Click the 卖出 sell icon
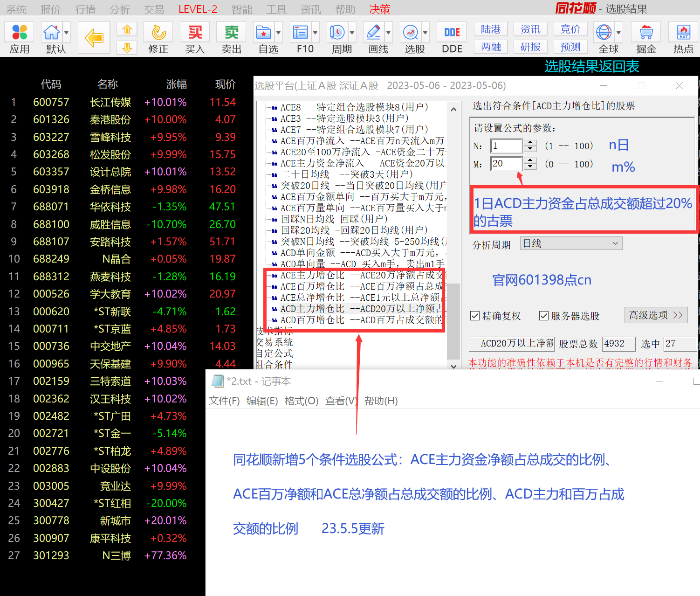Viewport: 700px width, 596px height. click(232, 38)
